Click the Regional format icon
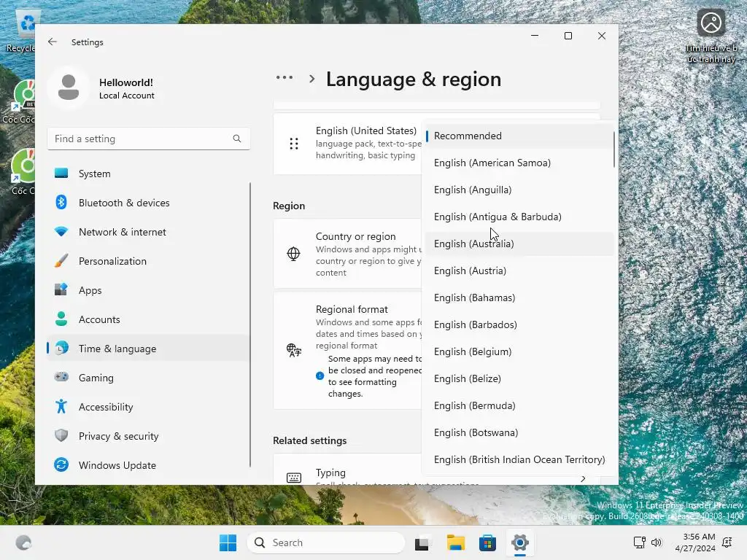 coord(294,350)
